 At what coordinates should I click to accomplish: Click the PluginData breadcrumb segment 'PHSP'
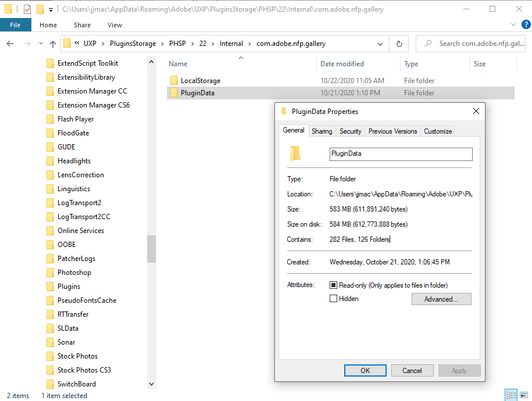pyautogui.click(x=177, y=44)
